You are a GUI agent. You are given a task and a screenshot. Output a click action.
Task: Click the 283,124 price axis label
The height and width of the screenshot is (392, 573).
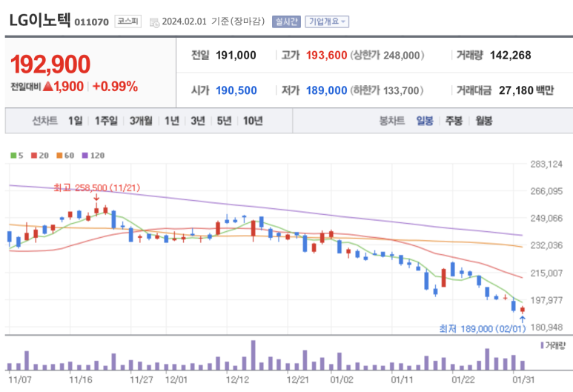click(x=546, y=164)
